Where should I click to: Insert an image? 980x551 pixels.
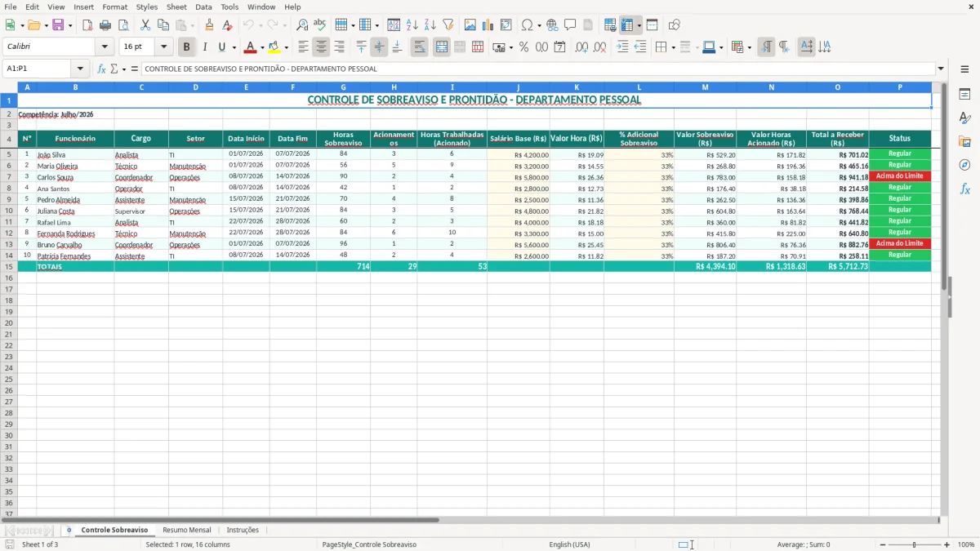[470, 25]
